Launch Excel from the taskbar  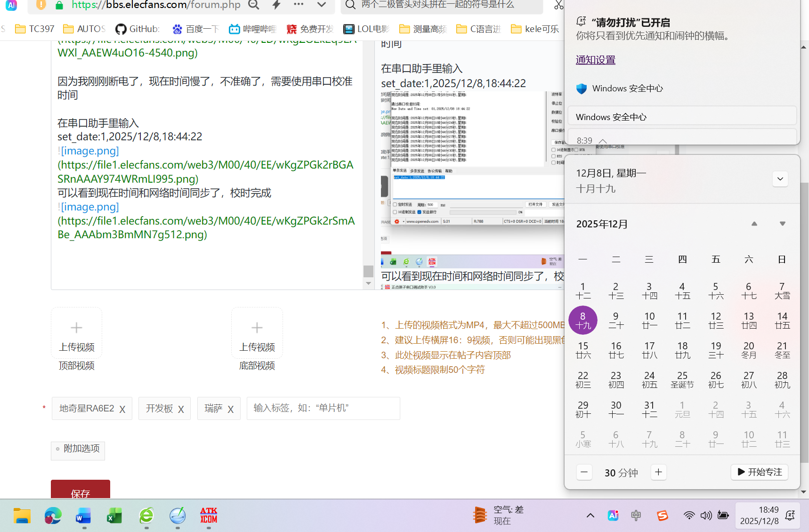click(114, 516)
